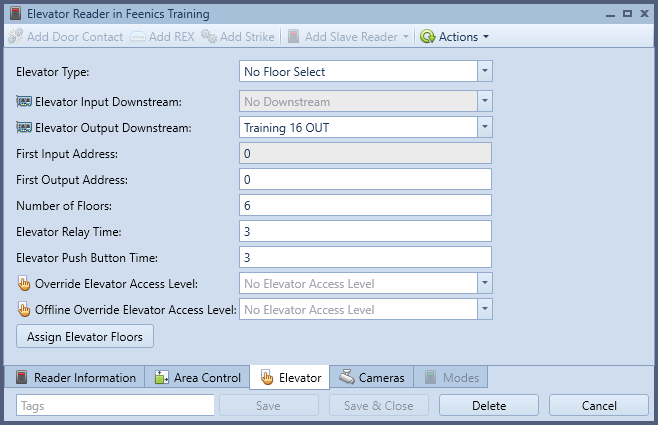Expand Offline Override Elevator Access Level arrow
The height and width of the screenshot is (425, 658).
pos(485,309)
